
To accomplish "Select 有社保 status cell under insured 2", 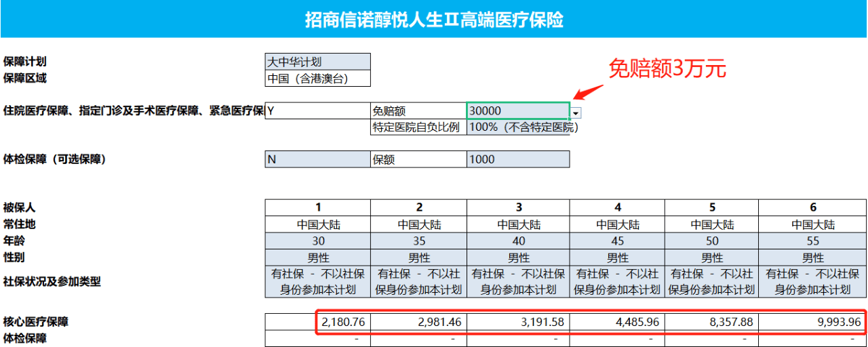I will (419, 281).
